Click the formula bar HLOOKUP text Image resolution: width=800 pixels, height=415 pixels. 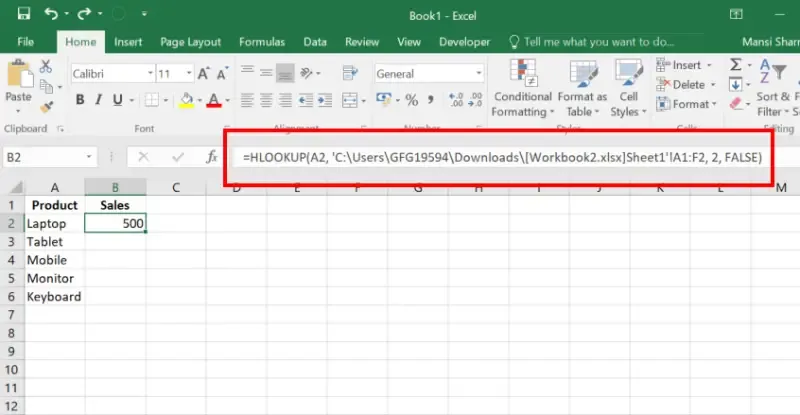[503, 157]
